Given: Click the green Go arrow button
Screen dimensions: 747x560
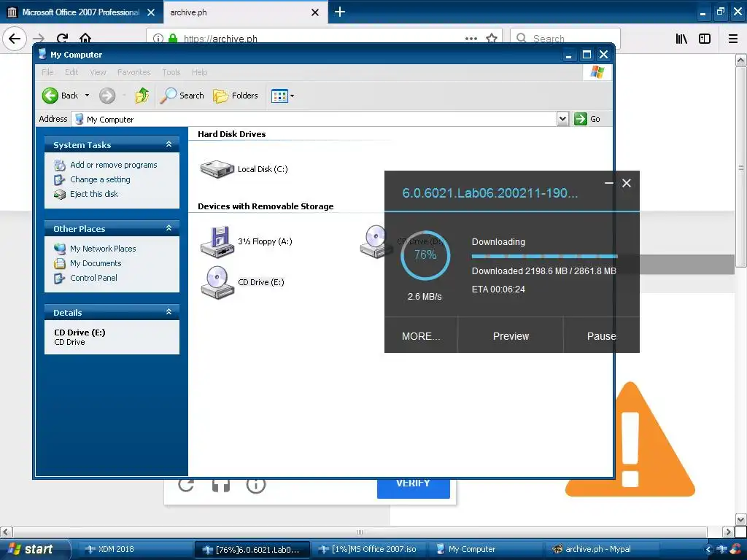Looking at the screenshot, I should click(580, 119).
